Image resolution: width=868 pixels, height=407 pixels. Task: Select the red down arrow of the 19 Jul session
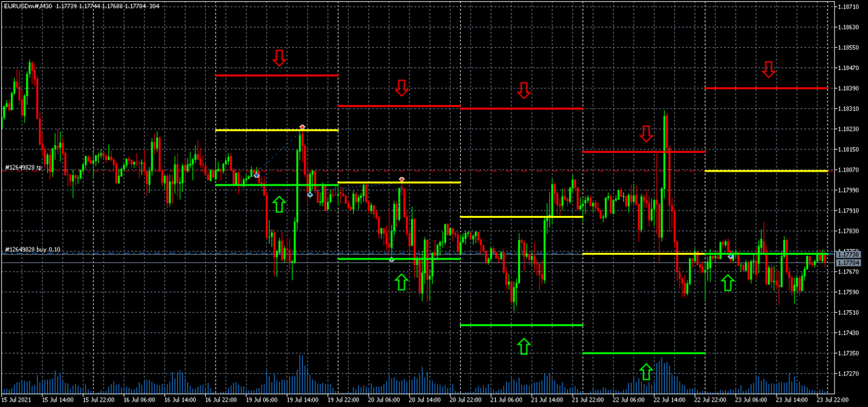pyautogui.click(x=279, y=57)
